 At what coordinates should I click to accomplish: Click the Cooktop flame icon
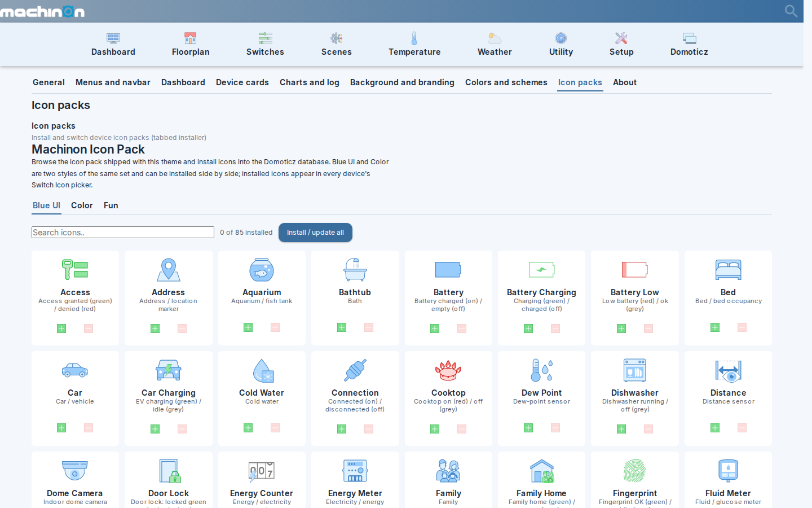448,370
